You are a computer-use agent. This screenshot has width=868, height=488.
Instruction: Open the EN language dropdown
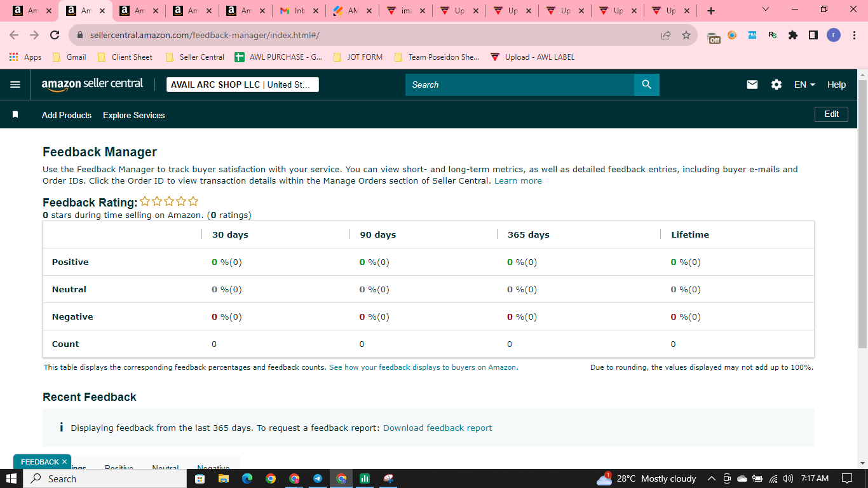click(x=804, y=85)
